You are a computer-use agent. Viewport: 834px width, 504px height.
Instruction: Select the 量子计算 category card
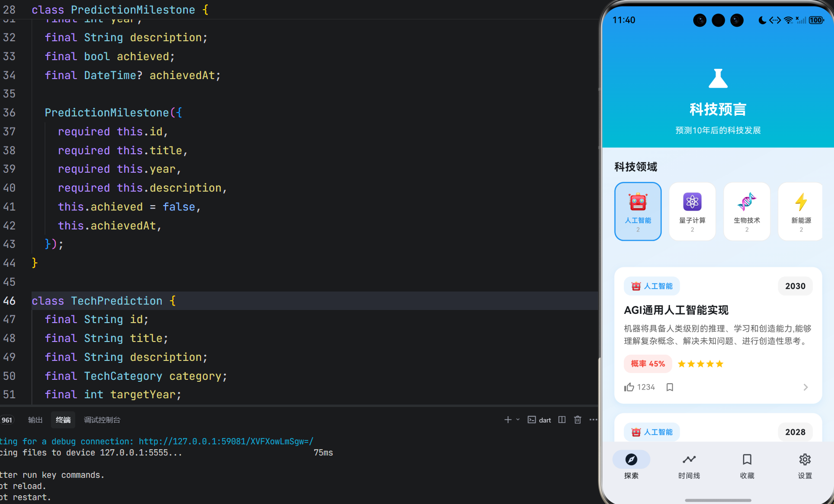[x=692, y=211]
